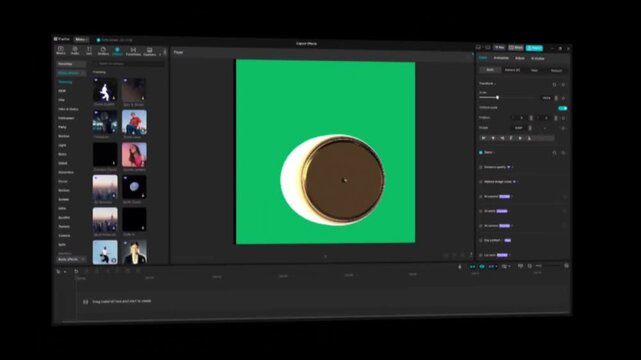The height and width of the screenshot is (360, 641).
Task: Open the Media tab icon
Action: click(61, 50)
